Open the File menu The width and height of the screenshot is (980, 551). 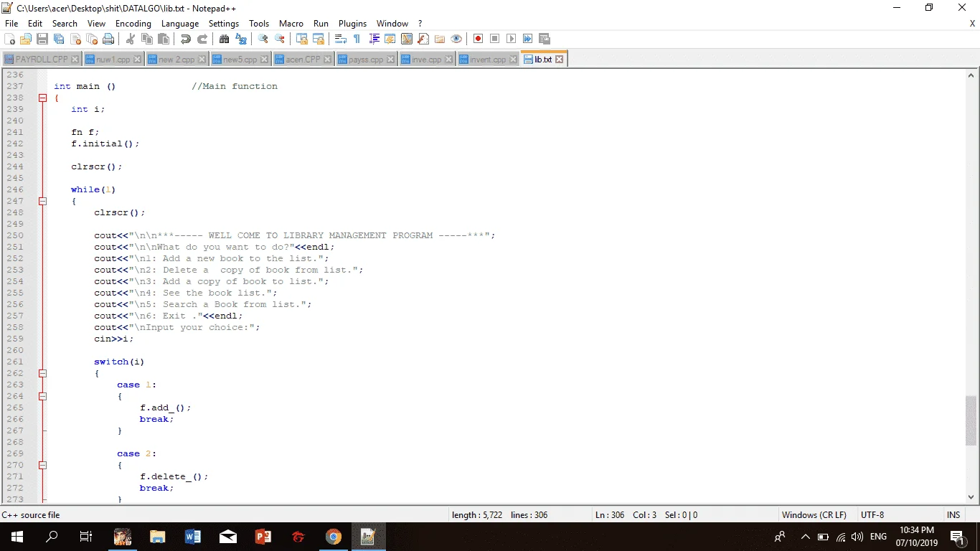(11, 24)
